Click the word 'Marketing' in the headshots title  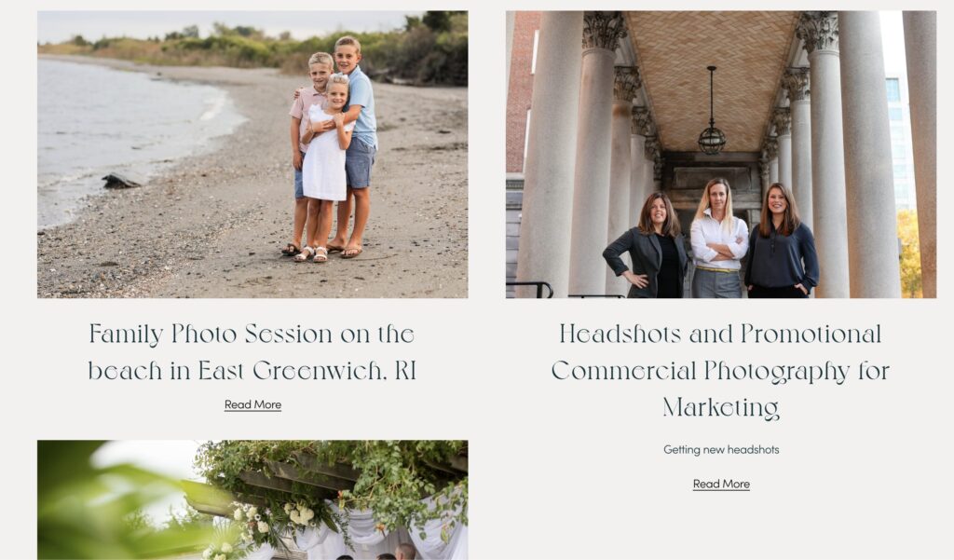721,407
